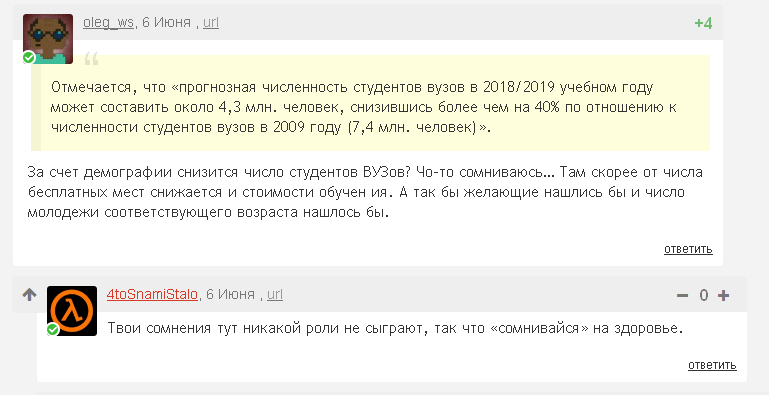The height and width of the screenshot is (395, 769).
Task: Open url permalink of oleg_ws comment
Action: click(211, 23)
